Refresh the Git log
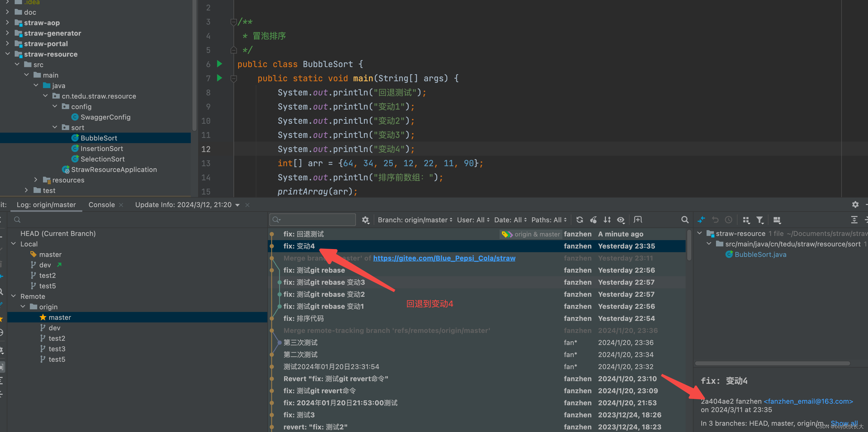868x432 pixels. click(x=579, y=220)
